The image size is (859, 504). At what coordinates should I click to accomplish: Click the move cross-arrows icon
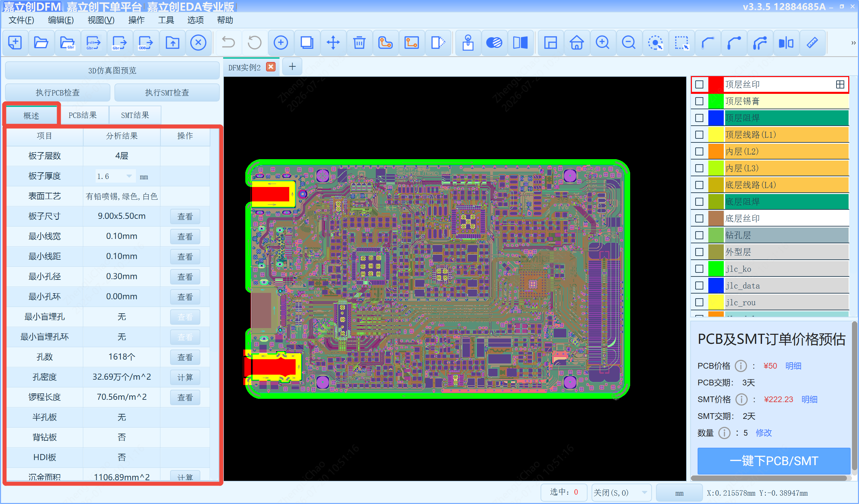coord(333,43)
